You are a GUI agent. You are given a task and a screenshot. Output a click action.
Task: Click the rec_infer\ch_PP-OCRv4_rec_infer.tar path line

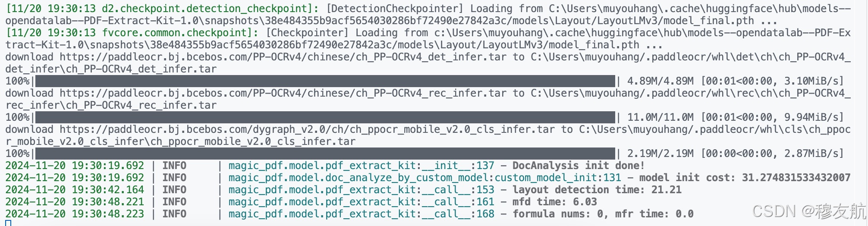pos(111,105)
